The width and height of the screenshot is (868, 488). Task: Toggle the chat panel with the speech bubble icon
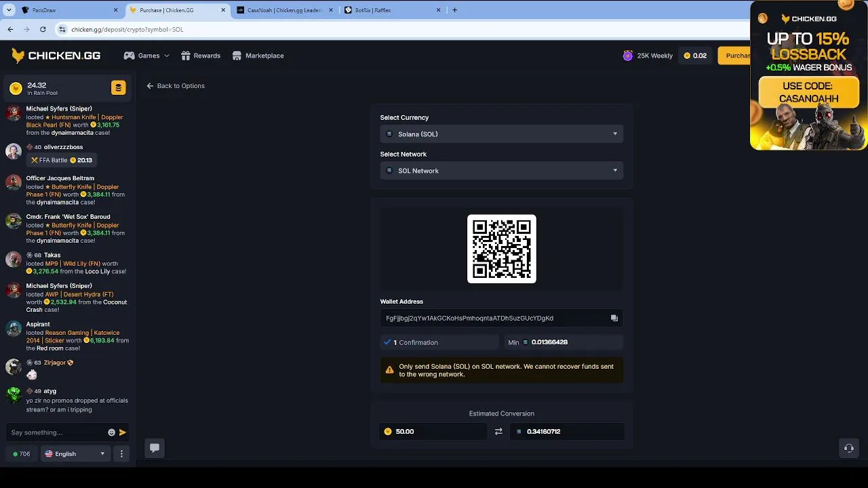(155, 447)
